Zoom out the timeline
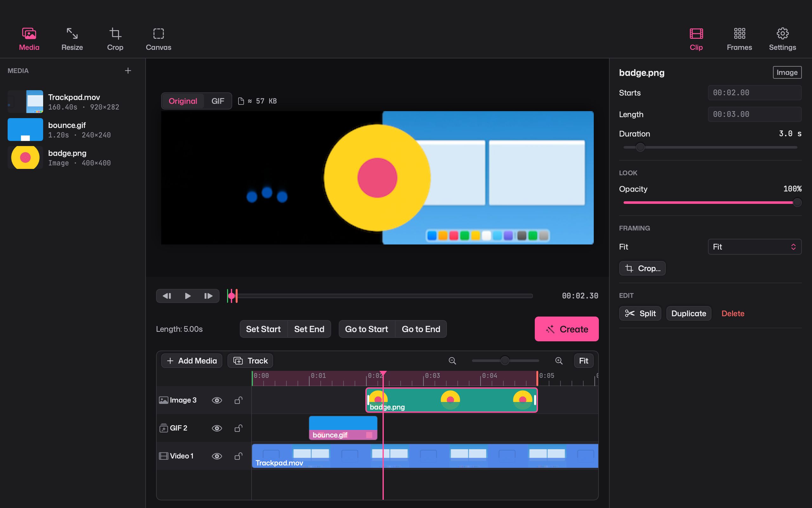Image resolution: width=812 pixels, height=508 pixels. 452,360
